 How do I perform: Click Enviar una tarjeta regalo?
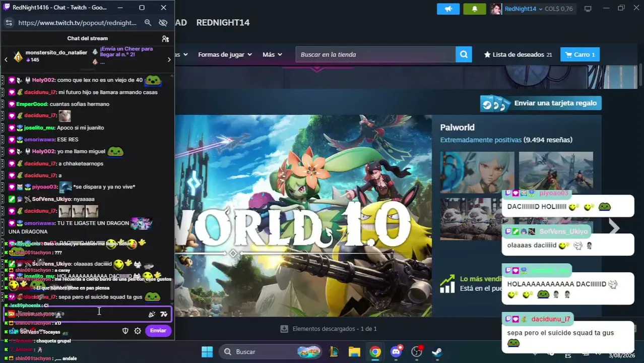tap(541, 103)
